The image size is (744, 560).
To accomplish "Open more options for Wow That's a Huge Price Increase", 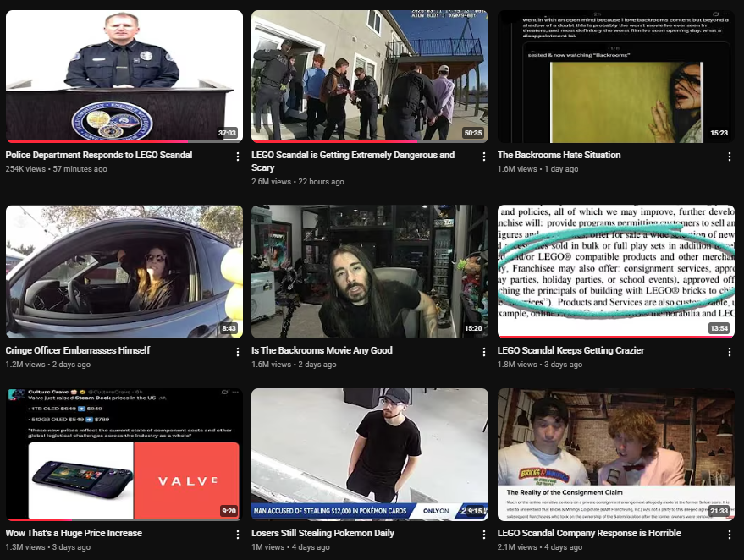I will (238, 535).
